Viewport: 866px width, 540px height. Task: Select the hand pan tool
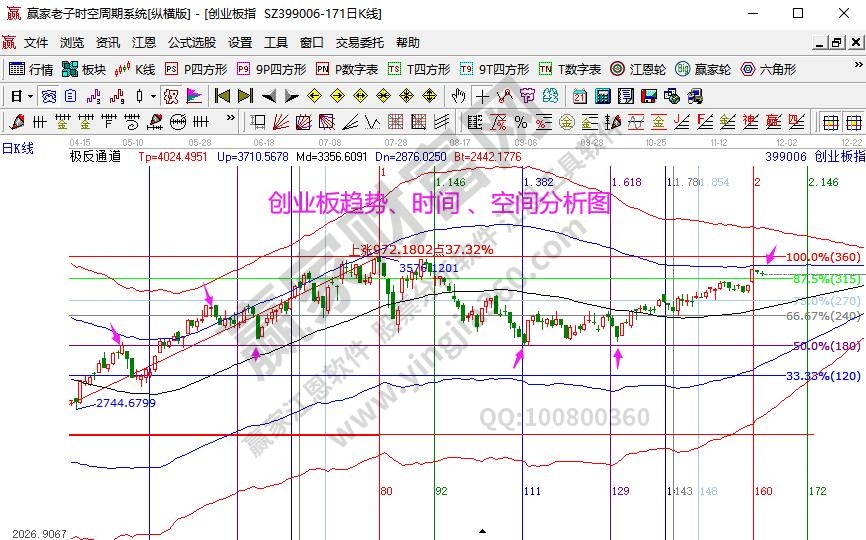tap(459, 97)
